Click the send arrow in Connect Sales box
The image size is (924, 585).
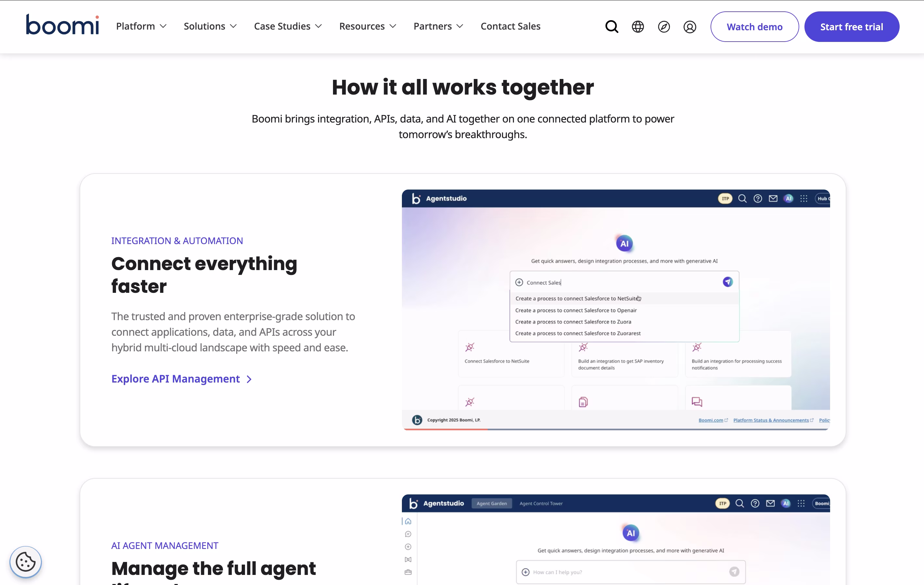point(727,282)
